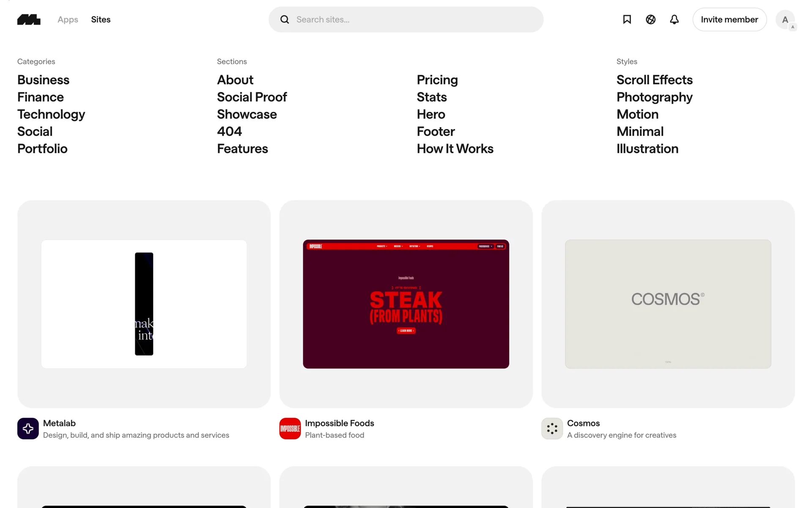812x508 pixels.
Task: Click the Mobbin logo icon
Action: pos(29,19)
